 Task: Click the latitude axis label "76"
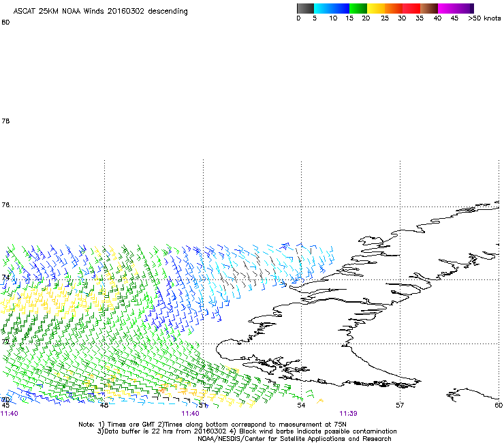click(x=5, y=204)
